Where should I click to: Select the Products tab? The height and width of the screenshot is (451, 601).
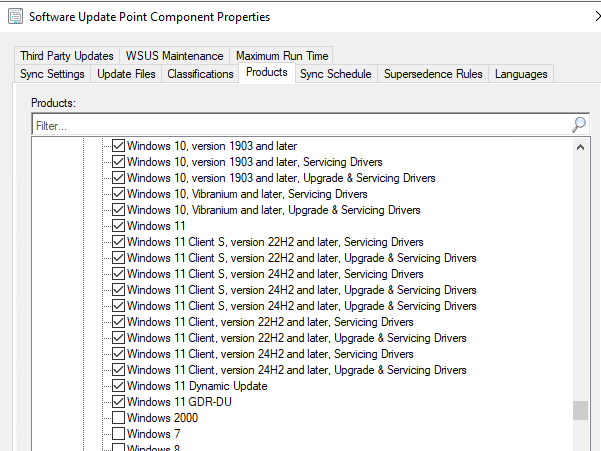[267, 72]
